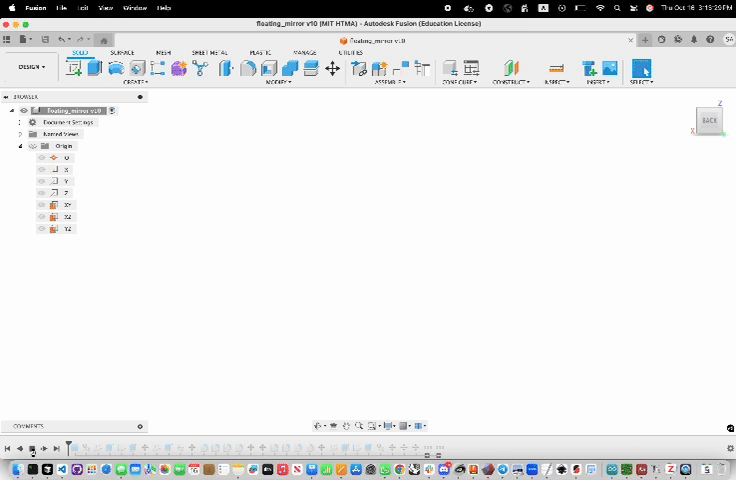Collapse the Origin folder

tap(20, 146)
